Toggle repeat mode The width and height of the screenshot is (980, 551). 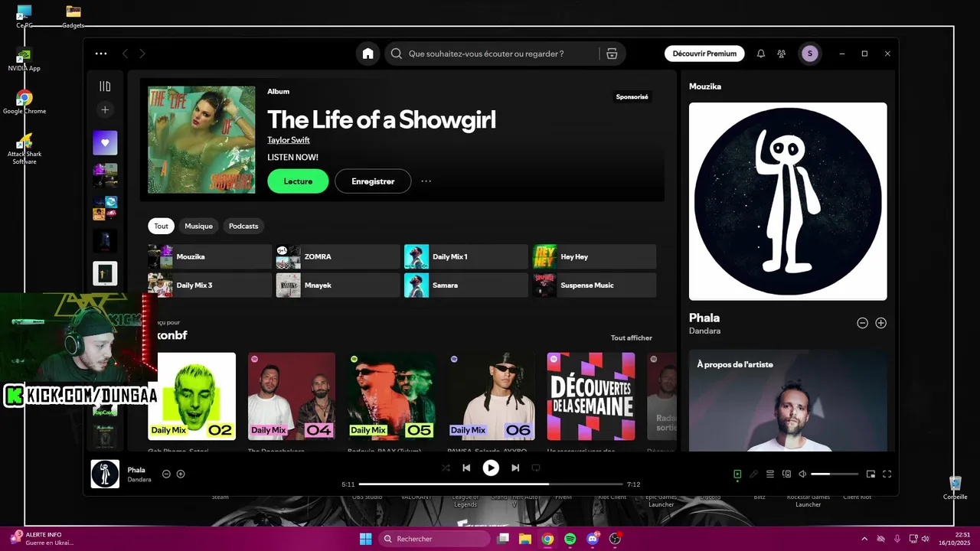(x=536, y=468)
